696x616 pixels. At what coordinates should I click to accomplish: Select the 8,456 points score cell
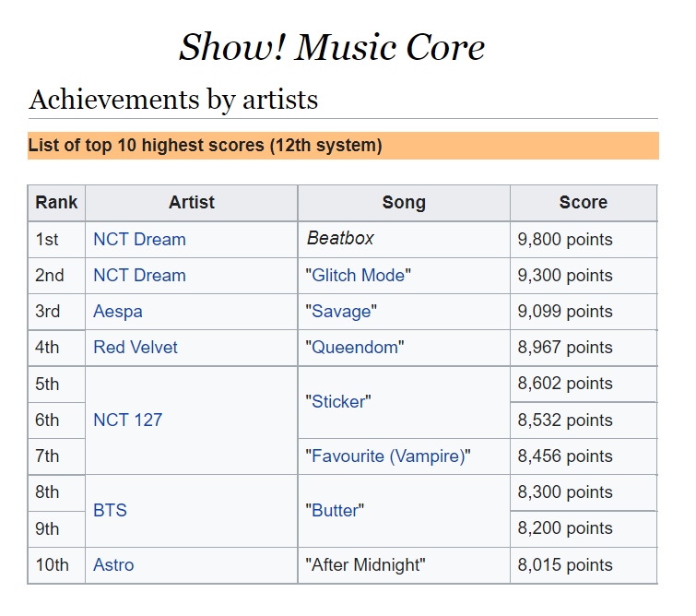click(584, 456)
